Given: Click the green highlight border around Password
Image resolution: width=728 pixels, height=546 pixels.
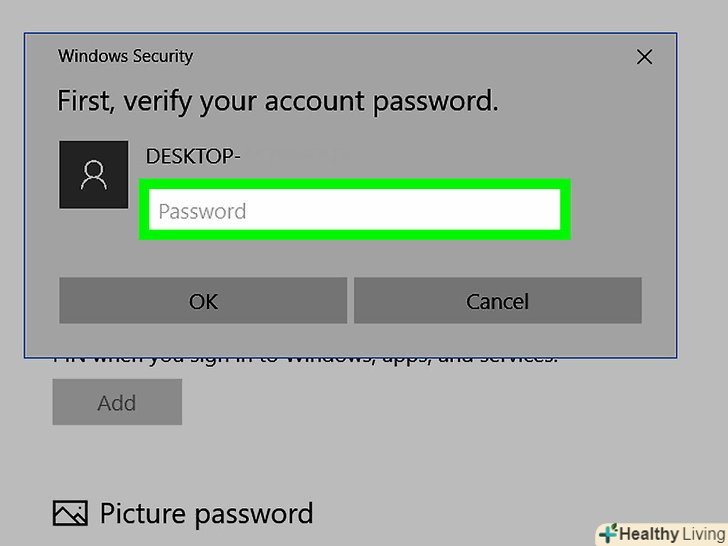Looking at the screenshot, I should pyautogui.click(x=355, y=185).
